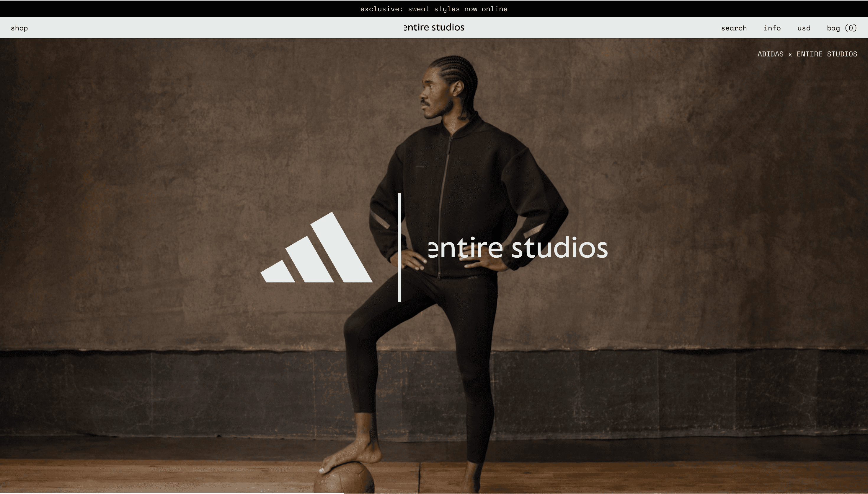Open the usd currency selector
This screenshot has width=868, height=494.
804,28
